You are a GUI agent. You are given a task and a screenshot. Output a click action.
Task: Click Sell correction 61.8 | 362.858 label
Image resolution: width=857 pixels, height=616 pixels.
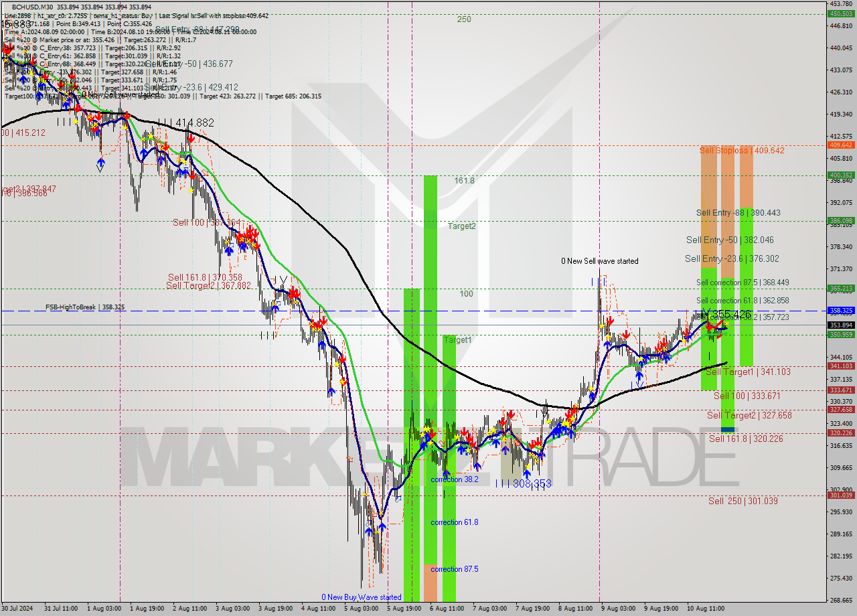click(743, 301)
